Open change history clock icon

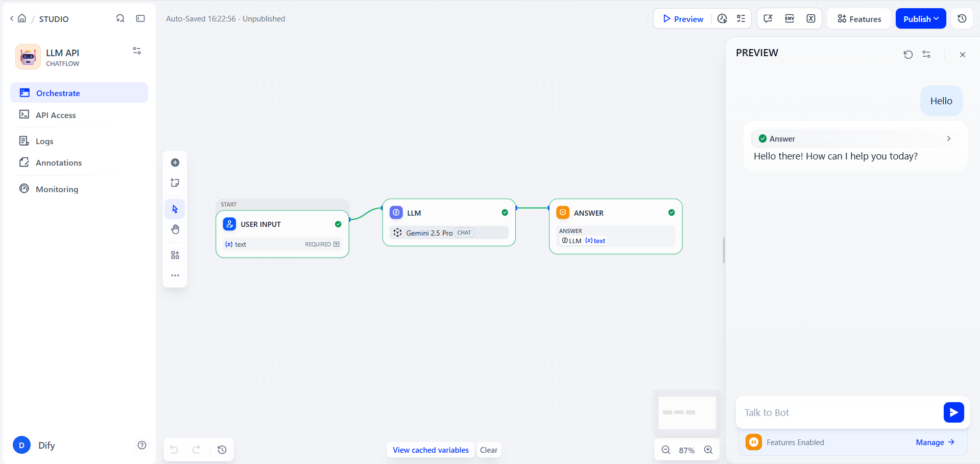[222, 450]
